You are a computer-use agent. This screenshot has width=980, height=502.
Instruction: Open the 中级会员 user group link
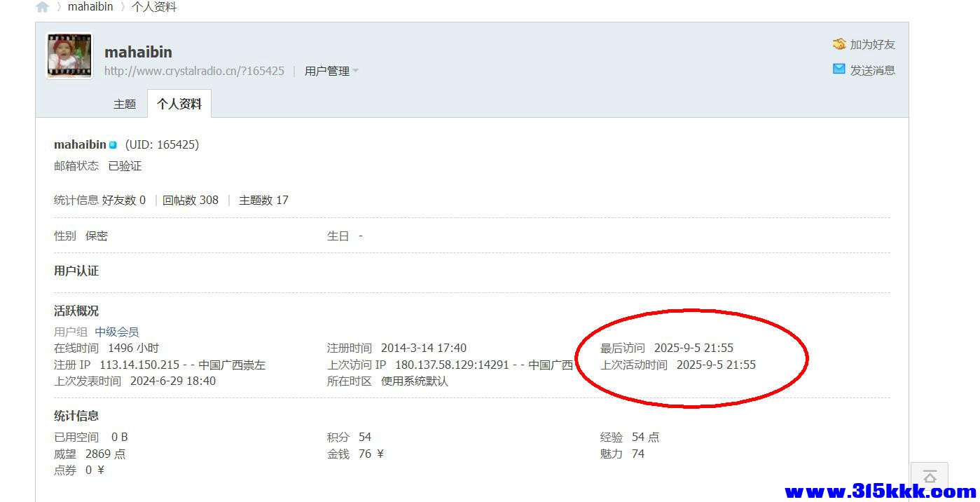coord(117,332)
